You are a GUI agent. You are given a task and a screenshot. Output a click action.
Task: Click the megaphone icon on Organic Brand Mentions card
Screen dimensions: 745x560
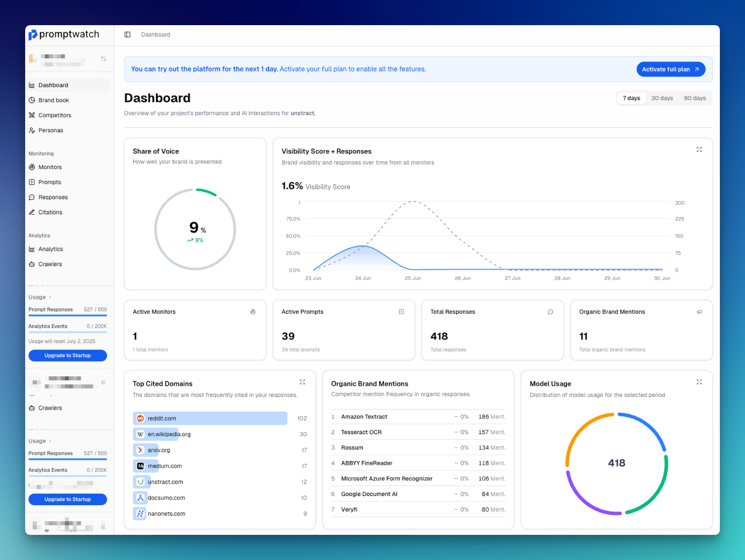[x=699, y=312]
